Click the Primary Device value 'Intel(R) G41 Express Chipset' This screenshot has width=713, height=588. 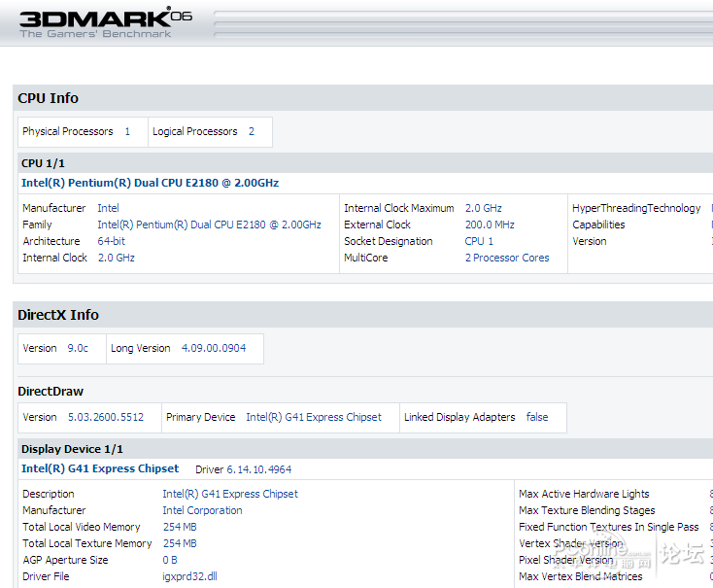click(314, 417)
